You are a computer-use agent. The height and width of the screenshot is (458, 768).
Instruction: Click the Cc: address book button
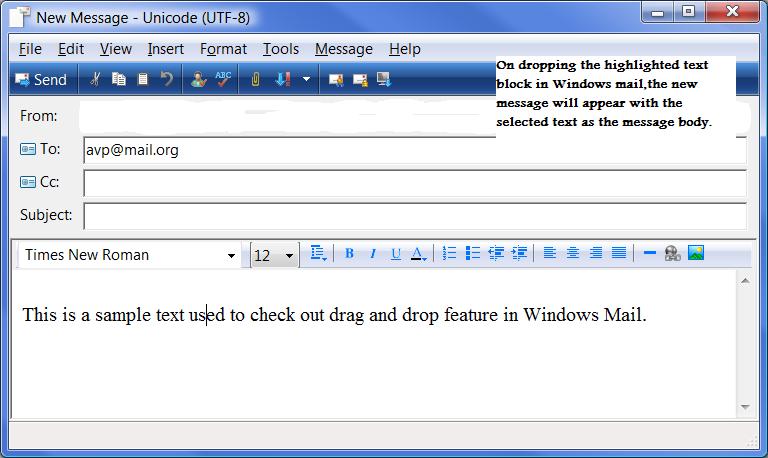click(x=39, y=182)
